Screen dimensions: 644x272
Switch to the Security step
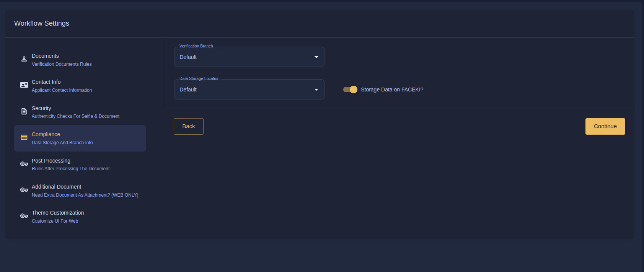tap(41, 108)
